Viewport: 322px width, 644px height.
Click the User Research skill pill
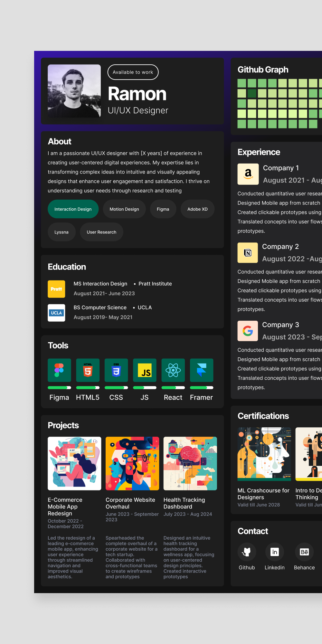[101, 232]
